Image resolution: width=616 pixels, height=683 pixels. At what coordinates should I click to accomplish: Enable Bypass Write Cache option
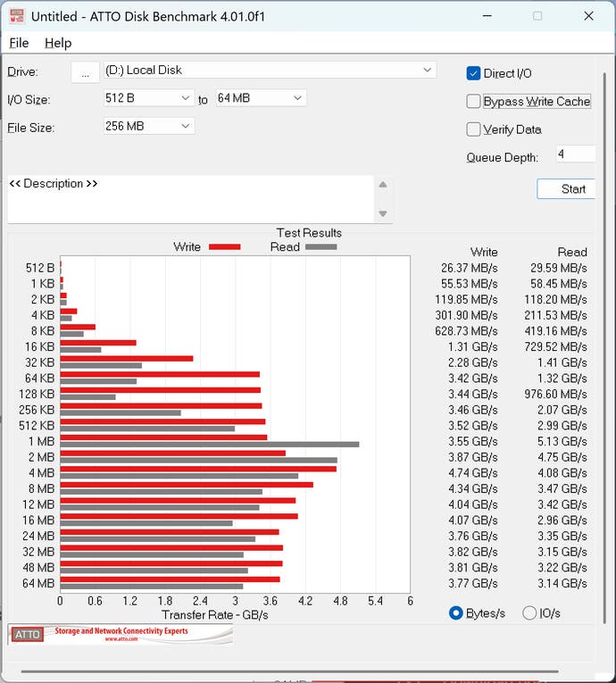coord(474,102)
